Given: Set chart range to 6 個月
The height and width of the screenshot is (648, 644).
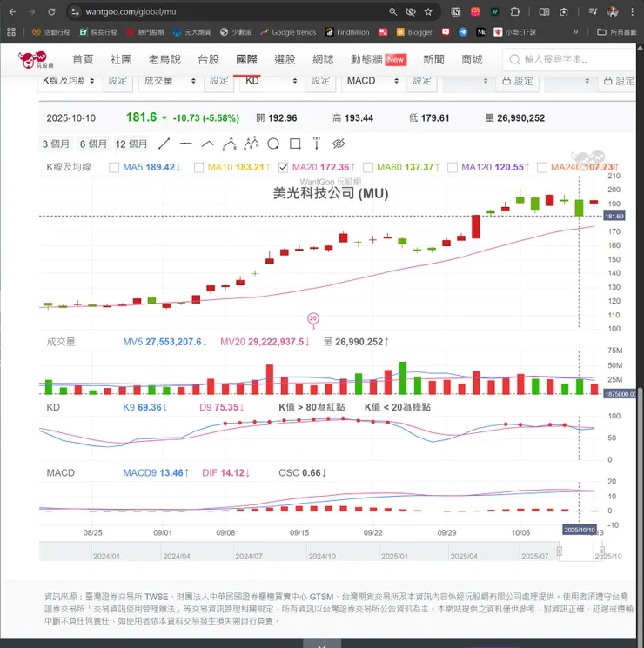Looking at the screenshot, I should (x=93, y=144).
